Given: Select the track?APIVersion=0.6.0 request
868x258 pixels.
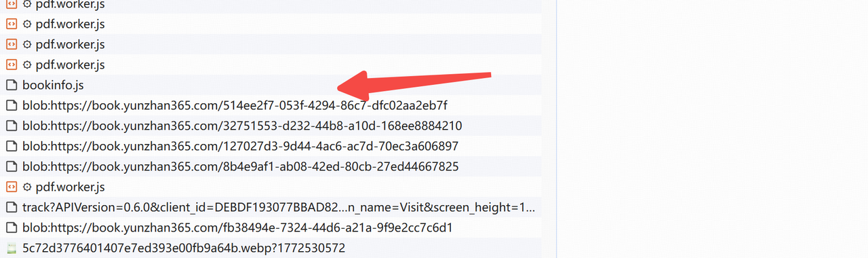Looking at the screenshot, I should pos(271,207).
